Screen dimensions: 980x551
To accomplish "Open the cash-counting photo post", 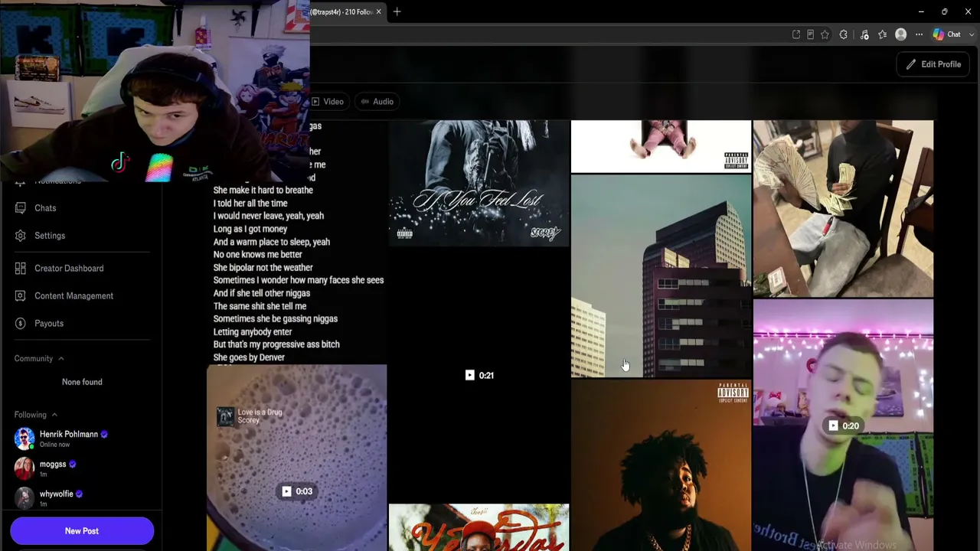I will click(843, 208).
